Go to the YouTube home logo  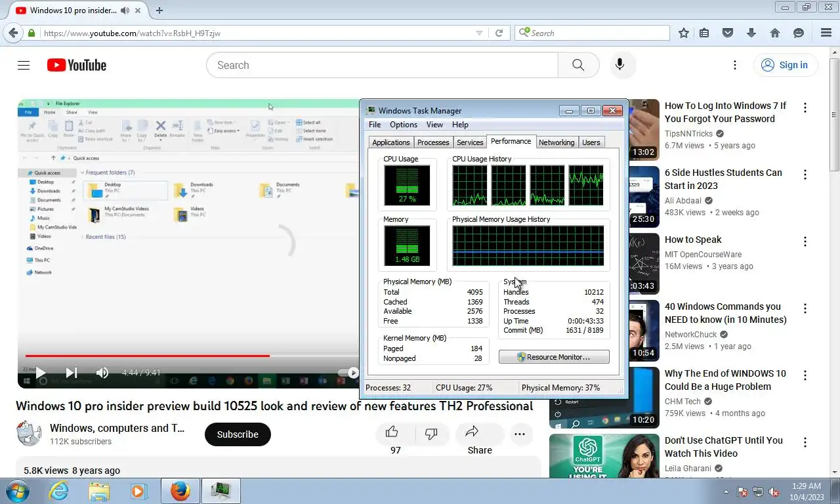point(77,65)
